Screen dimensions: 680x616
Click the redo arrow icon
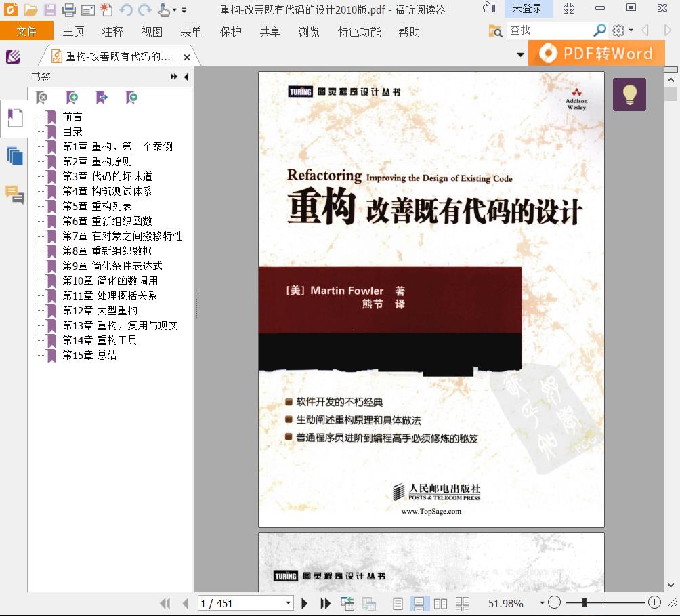coord(146,9)
